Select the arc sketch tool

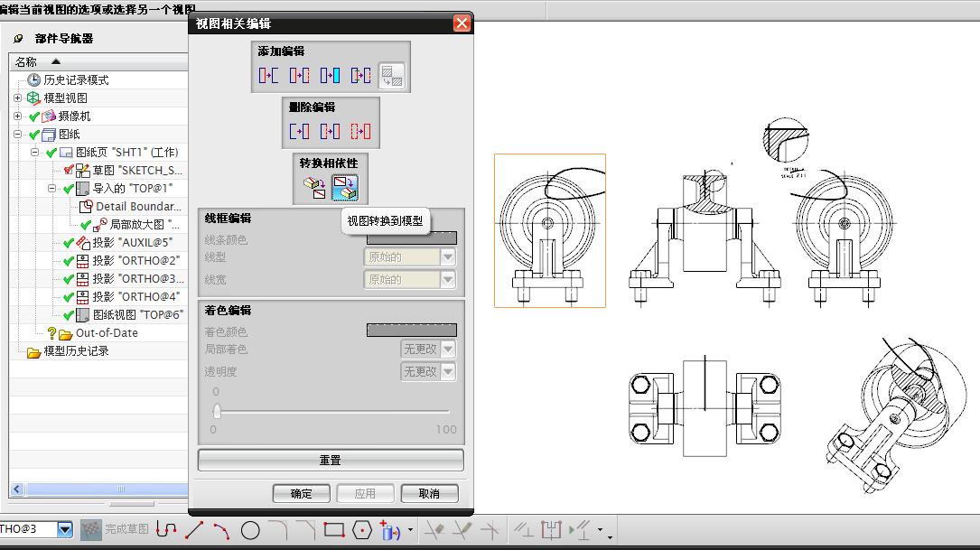(x=221, y=531)
